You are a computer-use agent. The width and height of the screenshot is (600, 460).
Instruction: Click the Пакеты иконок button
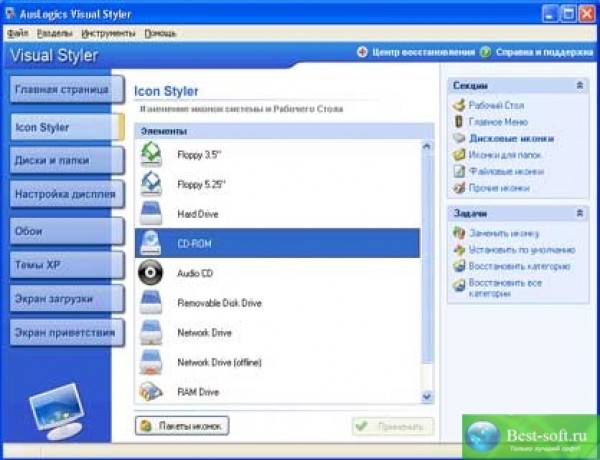(x=182, y=426)
